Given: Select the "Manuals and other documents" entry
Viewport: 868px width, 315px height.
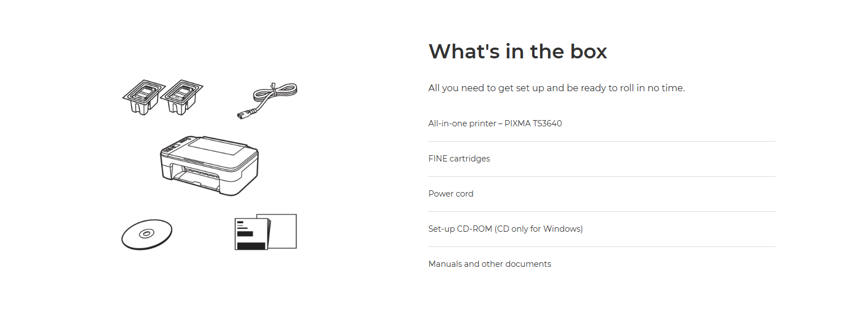Looking at the screenshot, I should [x=490, y=264].
